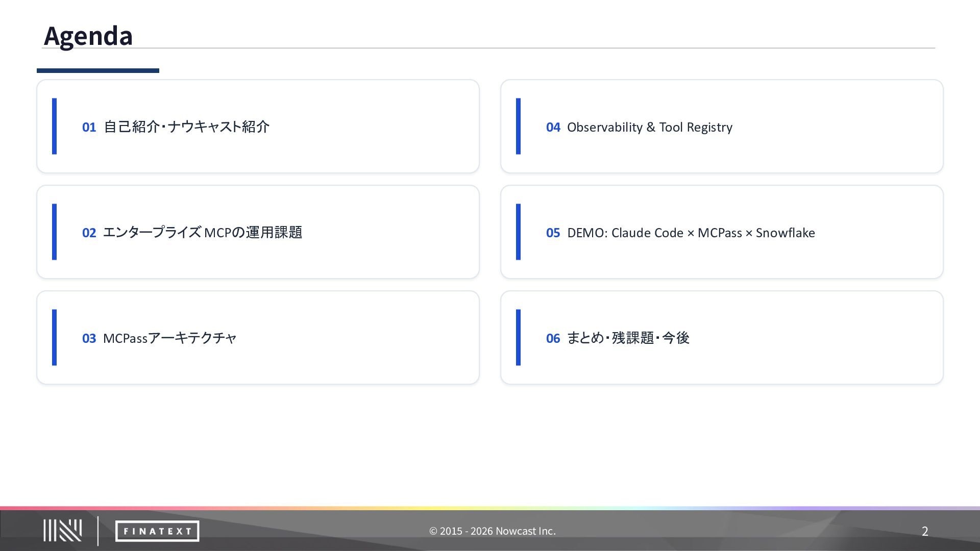Click the number 04 label
Viewport: 980px width, 551px height.
[x=553, y=127]
